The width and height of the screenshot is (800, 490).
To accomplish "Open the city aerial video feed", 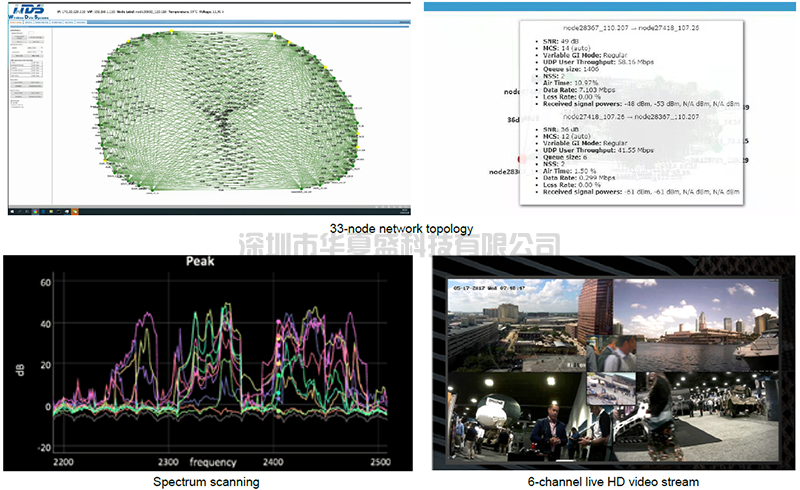I will (515, 326).
